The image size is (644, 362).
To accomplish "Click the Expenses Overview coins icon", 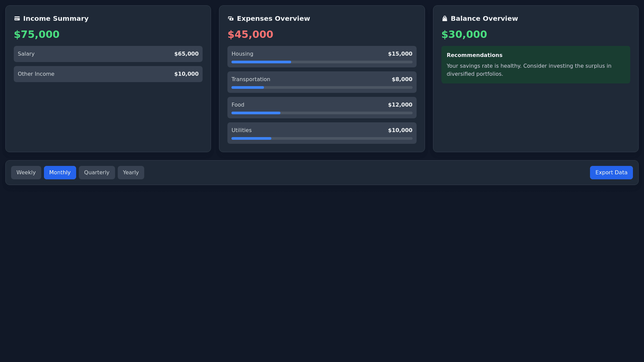I will (x=231, y=18).
